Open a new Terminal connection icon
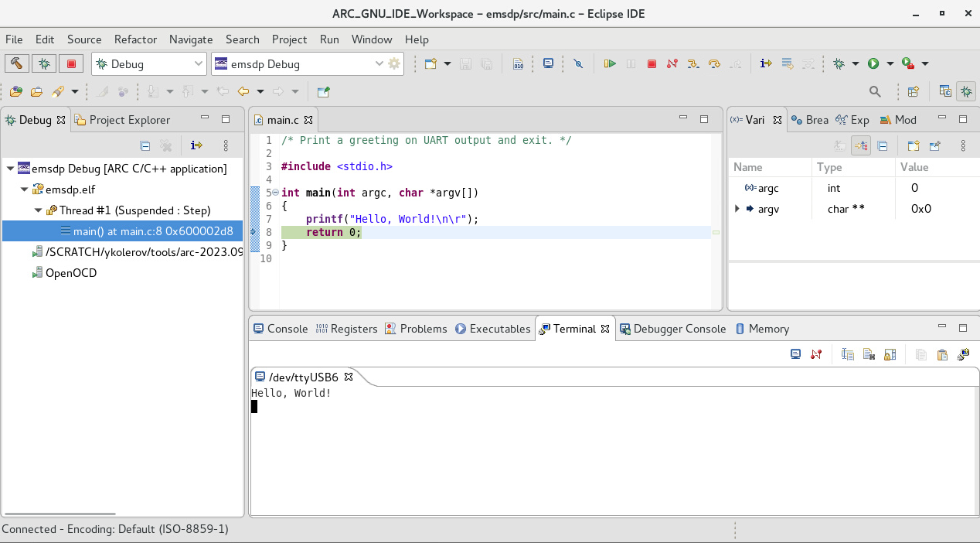Viewport: 980px width, 543px height. coord(795,353)
